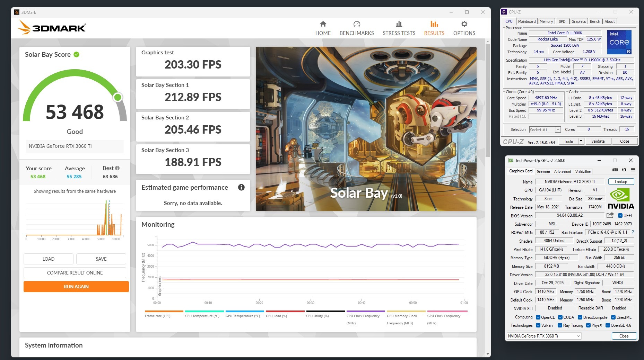Click Validate in CPU-Z
644x360 pixels.
pos(598,141)
